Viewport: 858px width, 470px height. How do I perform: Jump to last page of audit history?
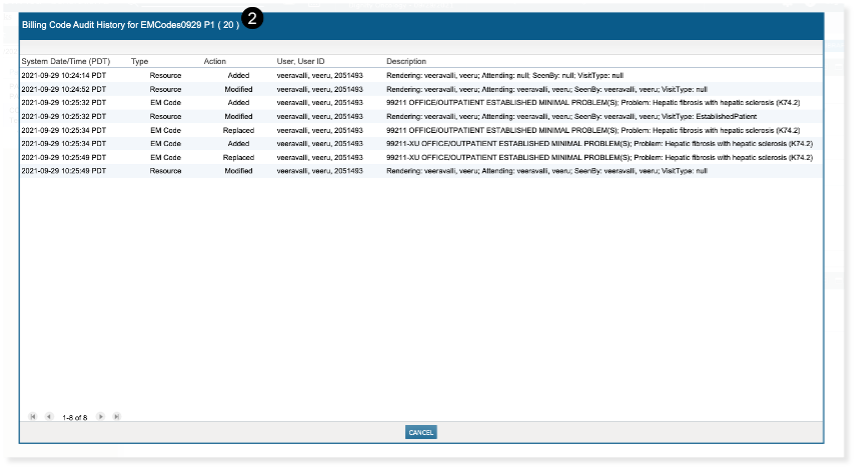pyautogui.click(x=116, y=416)
